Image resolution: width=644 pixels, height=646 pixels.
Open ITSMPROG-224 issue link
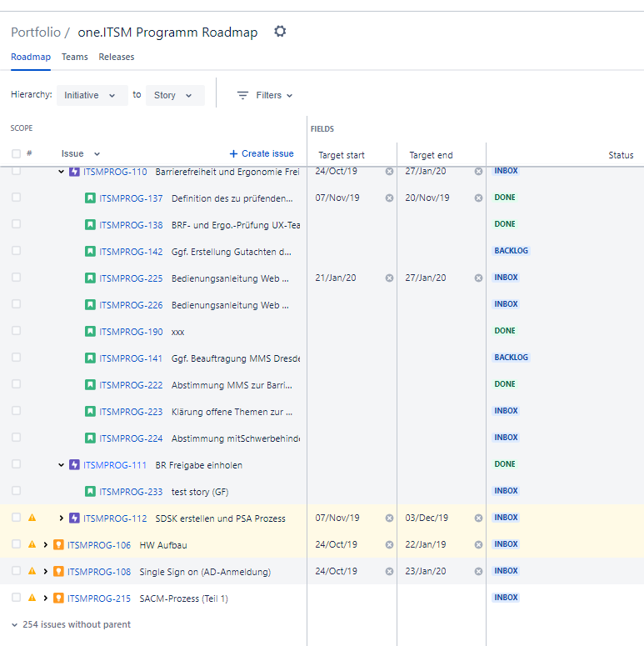[x=131, y=438]
